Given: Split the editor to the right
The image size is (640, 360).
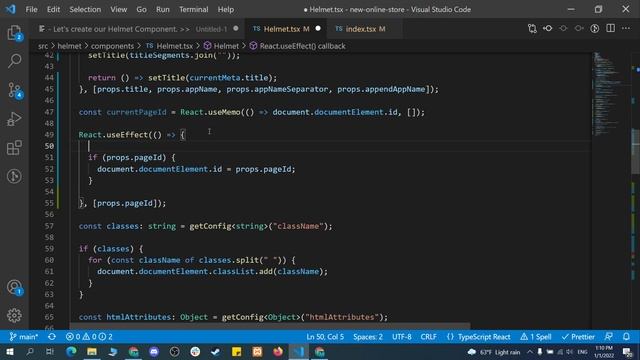Looking at the screenshot, I should click(610, 29).
